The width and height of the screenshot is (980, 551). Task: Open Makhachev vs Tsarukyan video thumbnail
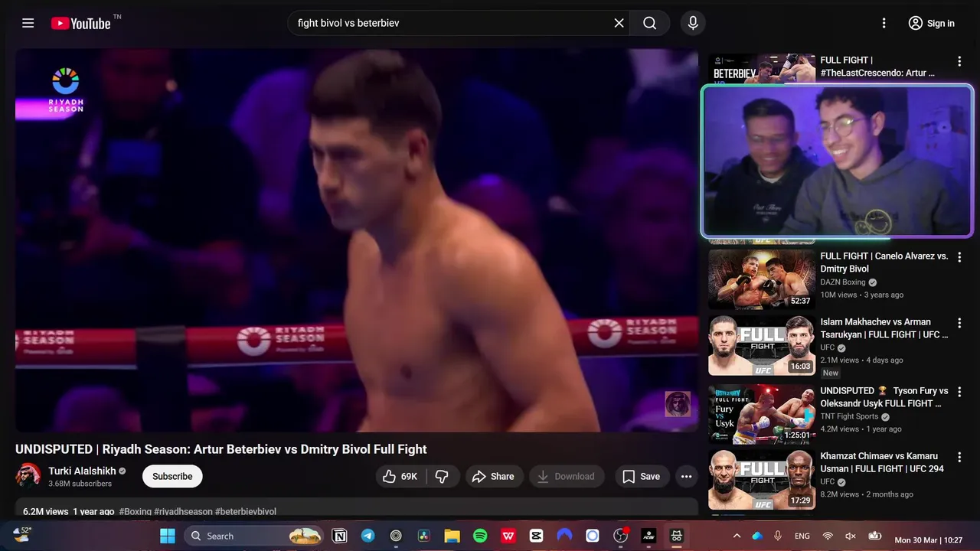(761, 346)
